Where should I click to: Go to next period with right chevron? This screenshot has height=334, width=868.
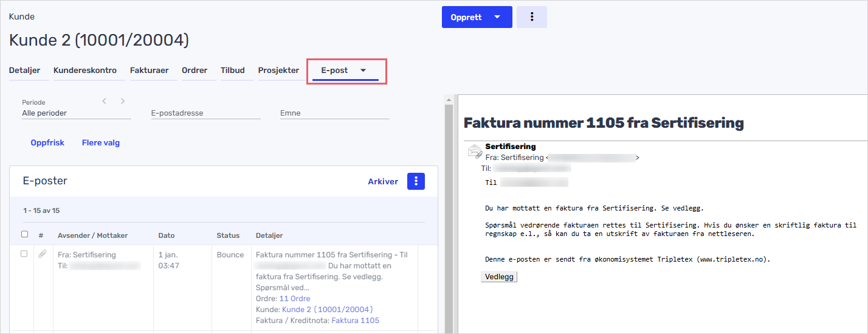pos(122,101)
